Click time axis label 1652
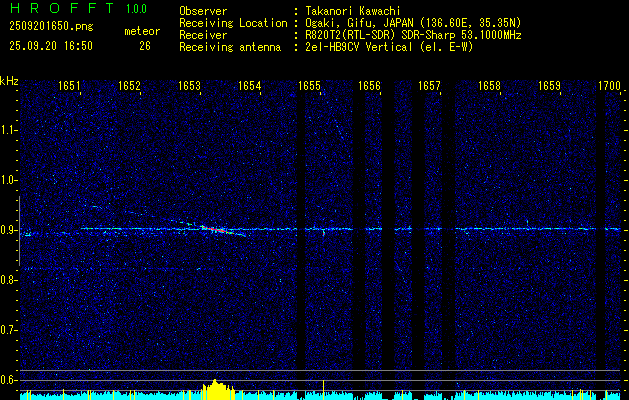The height and width of the screenshot is (400, 629). pos(130,86)
